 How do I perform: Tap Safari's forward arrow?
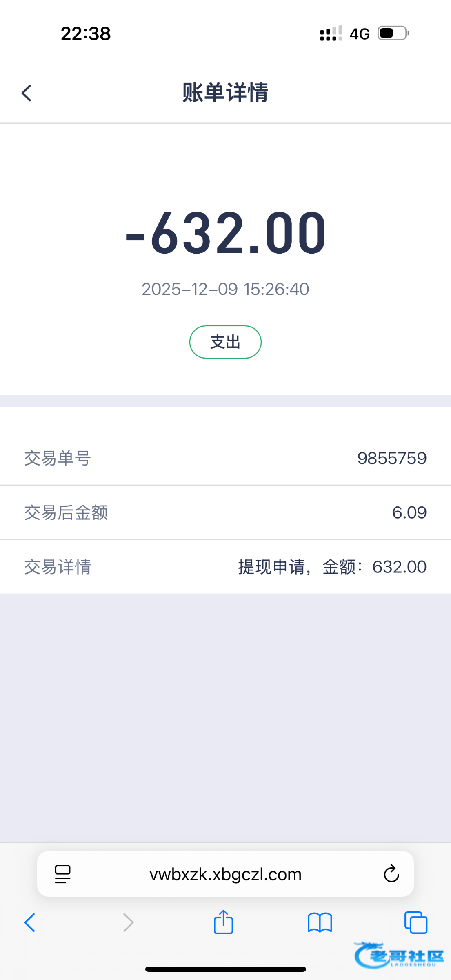(x=128, y=922)
